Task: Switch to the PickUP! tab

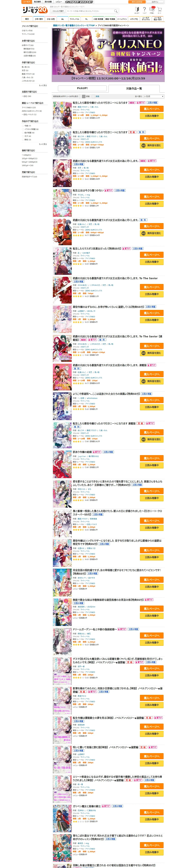Action: (82, 88)
